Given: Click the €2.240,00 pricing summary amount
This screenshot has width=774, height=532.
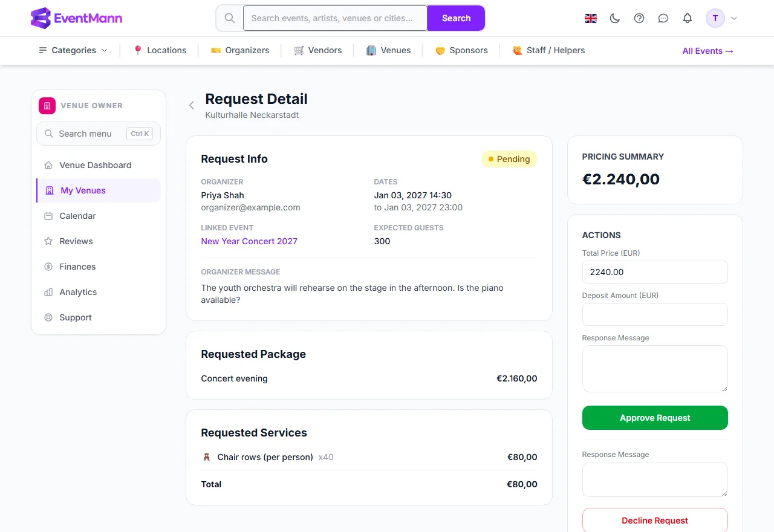Looking at the screenshot, I should coord(621,179).
